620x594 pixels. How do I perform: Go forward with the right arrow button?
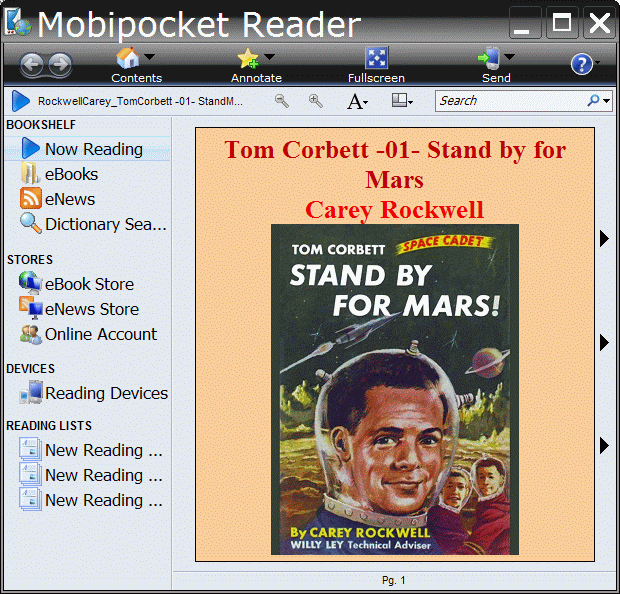click(x=60, y=64)
